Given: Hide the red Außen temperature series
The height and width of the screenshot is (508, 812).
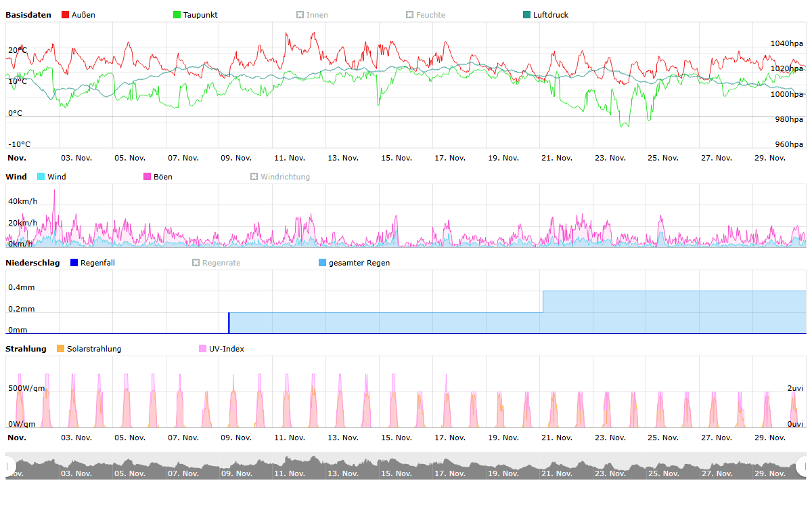Looking at the screenshot, I should click(x=66, y=15).
